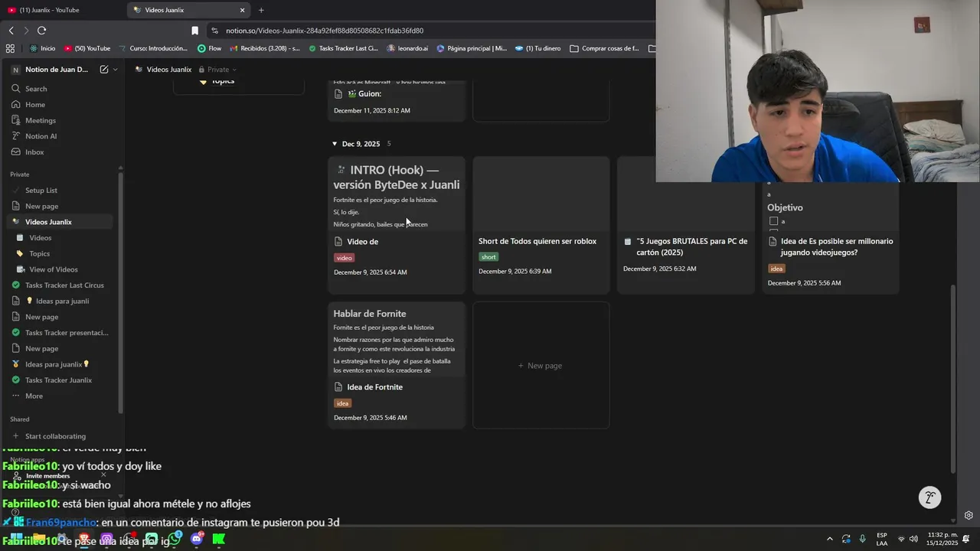The height and width of the screenshot is (551, 980).
Task: Open the Hablar de Fornite card
Action: coord(397,365)
